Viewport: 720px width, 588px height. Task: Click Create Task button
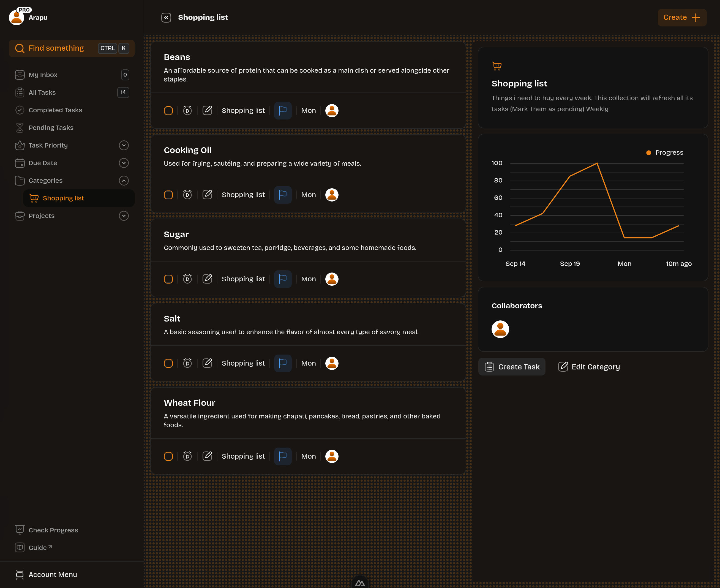click(512, 367)
